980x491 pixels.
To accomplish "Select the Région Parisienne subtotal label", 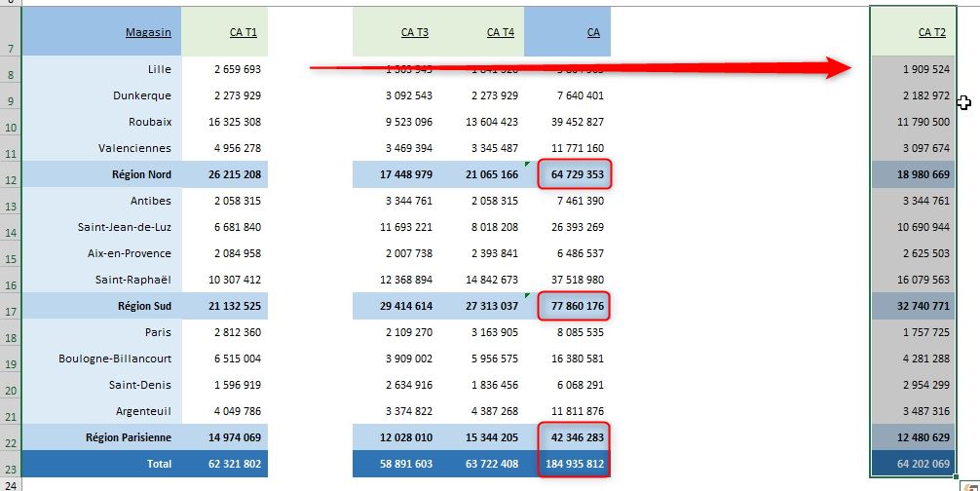I will point(102,437).
